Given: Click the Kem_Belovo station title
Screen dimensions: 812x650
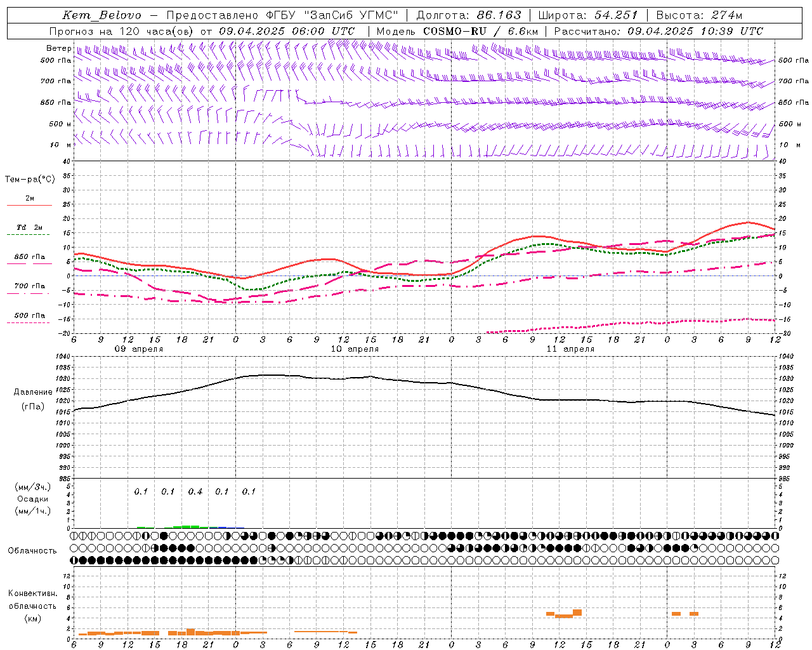Looking at the screenshot, I should pos(102,16).
